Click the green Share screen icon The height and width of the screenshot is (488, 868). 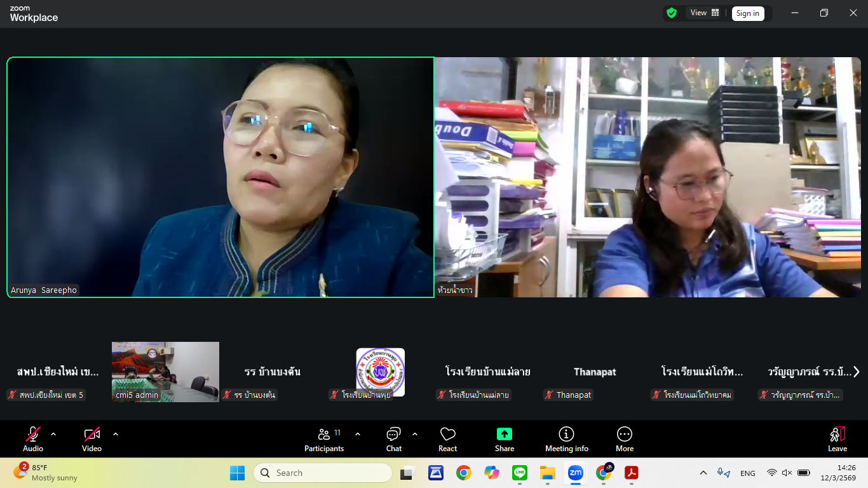[x=504, y=435]
